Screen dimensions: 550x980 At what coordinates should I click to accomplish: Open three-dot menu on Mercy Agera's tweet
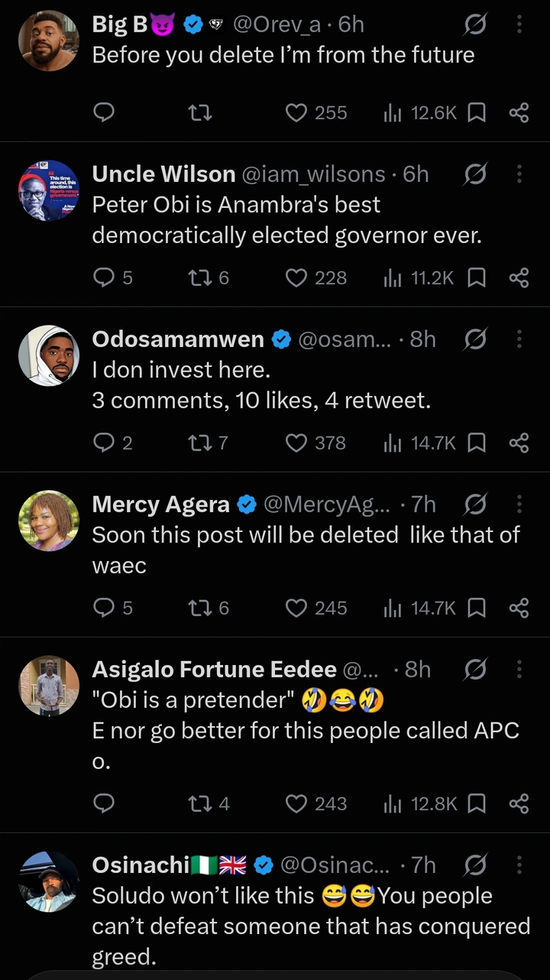click(x=519, y=505)
